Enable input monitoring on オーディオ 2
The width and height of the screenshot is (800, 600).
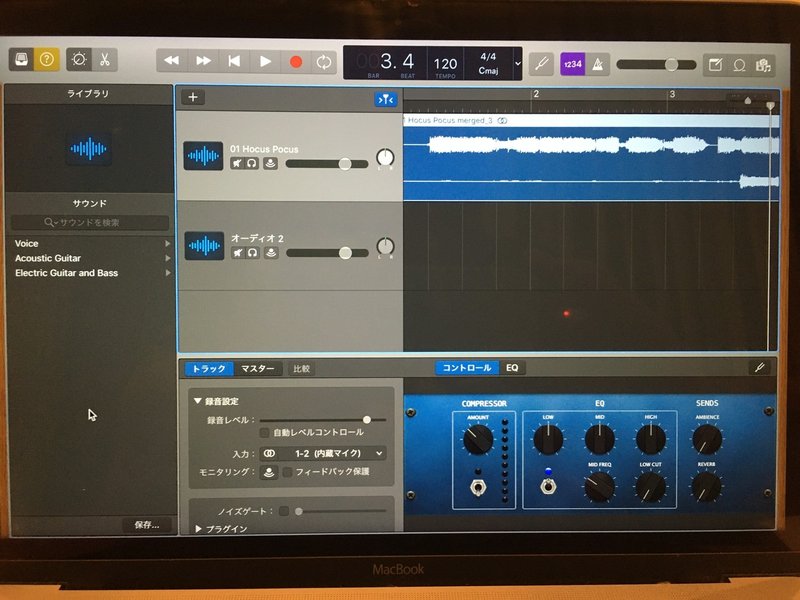271,253
